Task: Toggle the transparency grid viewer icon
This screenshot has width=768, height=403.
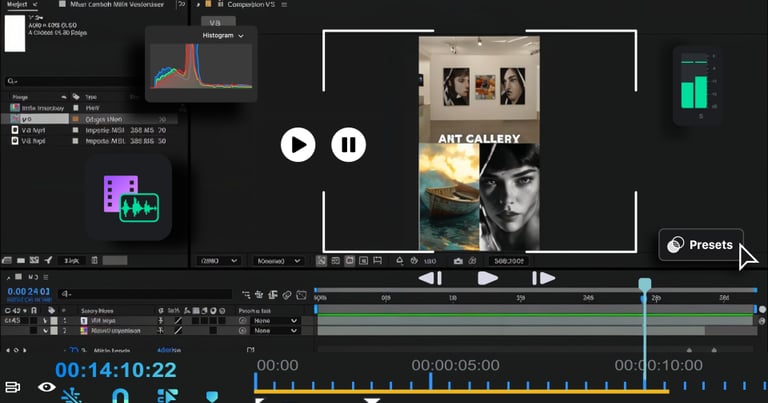Action: click(321, 261)
